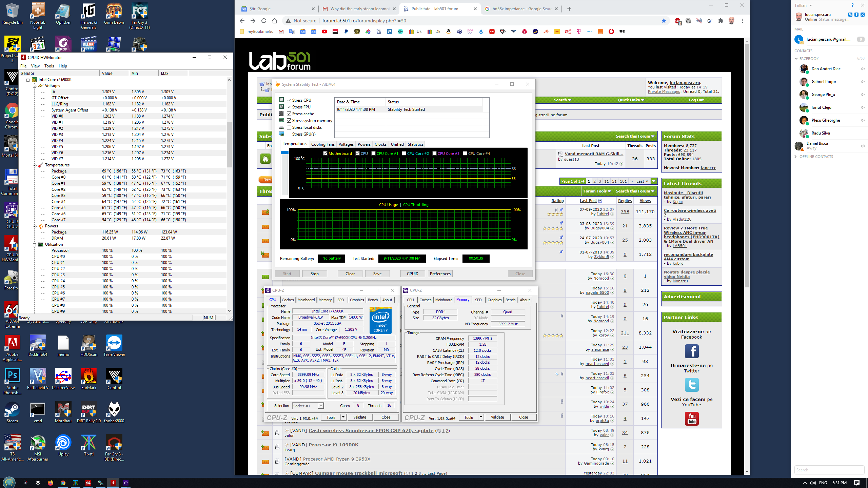Viewport: 868px width, 488px height.
Task: Click Log Out on the forum
Action: click(696, 100)
